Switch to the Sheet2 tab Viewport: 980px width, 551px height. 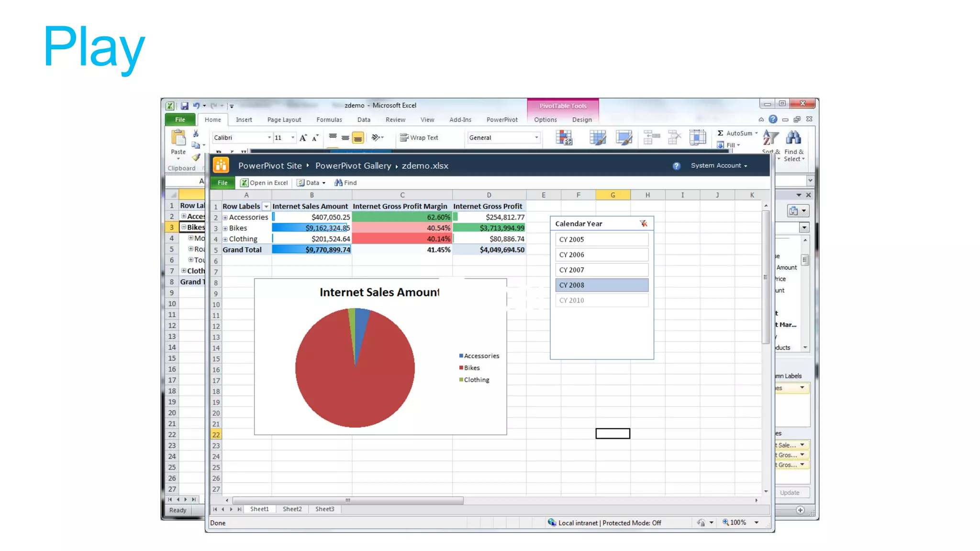coord(292,509)
